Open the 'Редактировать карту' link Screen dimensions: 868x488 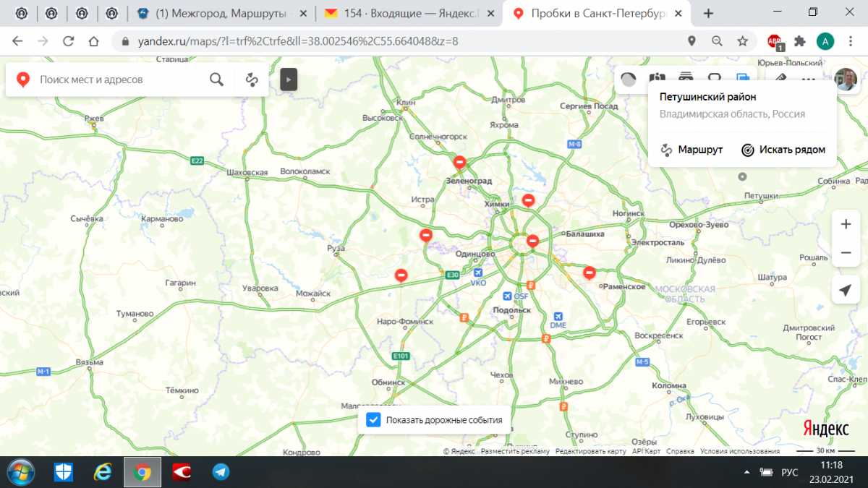pyautogui.click(x=591, y=451)
